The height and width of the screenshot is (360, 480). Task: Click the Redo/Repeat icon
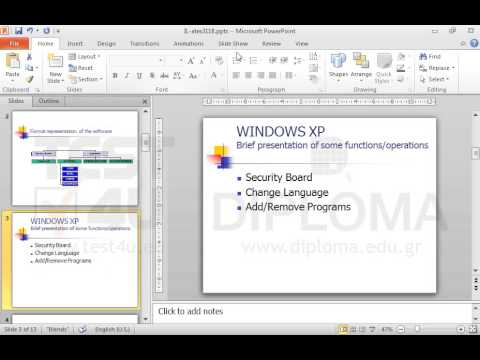pyautogui.click(x=46, y=31)
